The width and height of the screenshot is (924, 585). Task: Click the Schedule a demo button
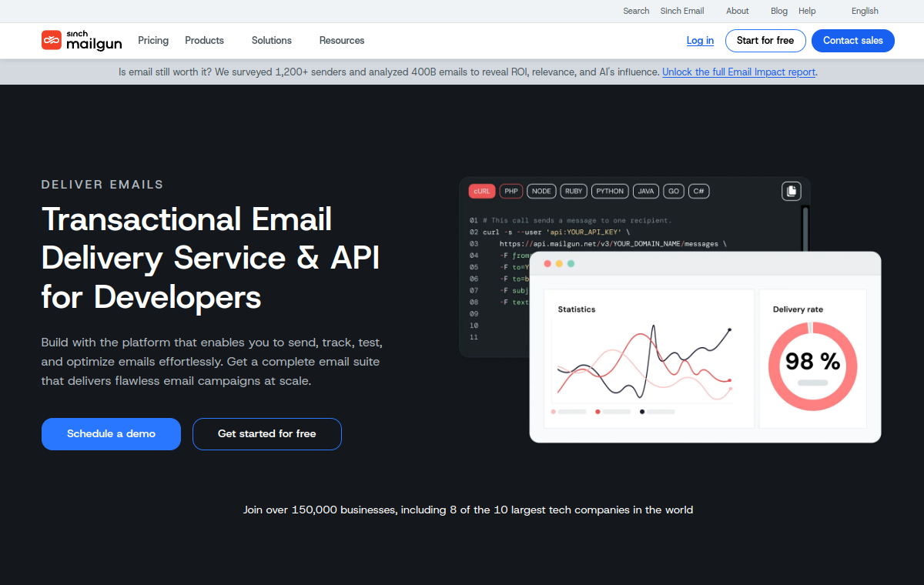(x=111, y=434)
